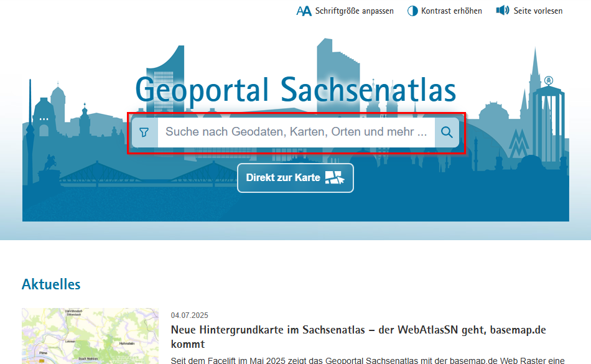The image size is (591, 364).
Task: Click the registered trademark symbol near the skyline
Action: click(548, 80)
